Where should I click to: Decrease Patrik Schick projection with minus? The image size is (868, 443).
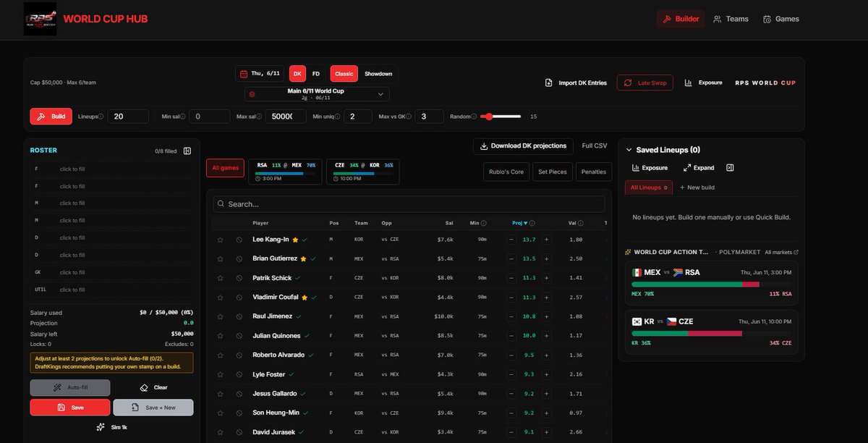(x=511, y=278)
